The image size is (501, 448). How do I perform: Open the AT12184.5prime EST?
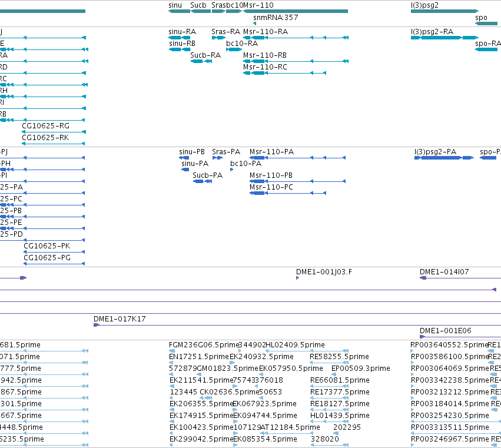point(287,434)
